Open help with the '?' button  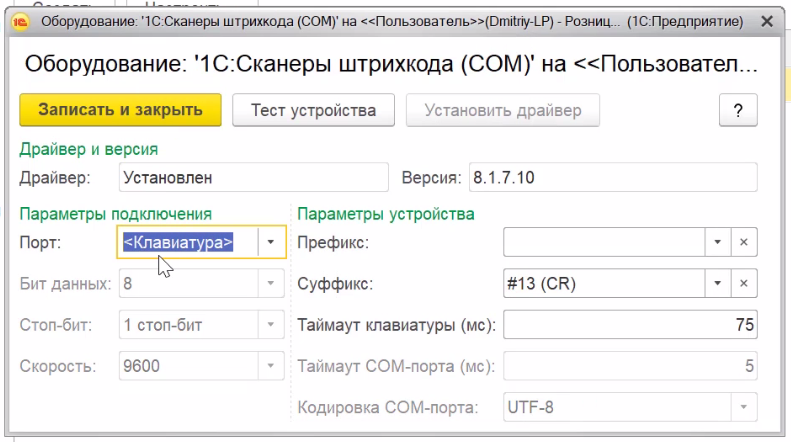(x=738, y=109)
